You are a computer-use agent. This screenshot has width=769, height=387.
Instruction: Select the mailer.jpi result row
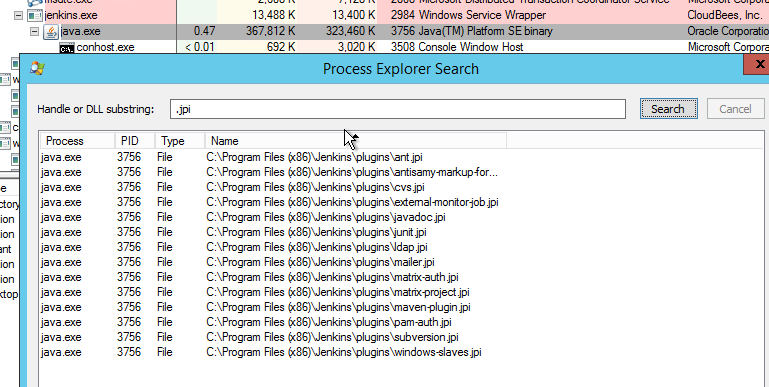(x=274, y=262)
